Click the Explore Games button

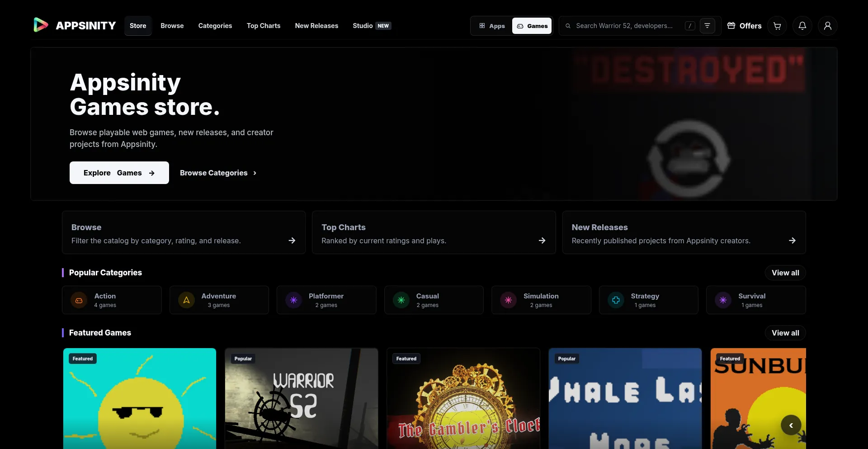pyautogui.click(x=119, y=173)
